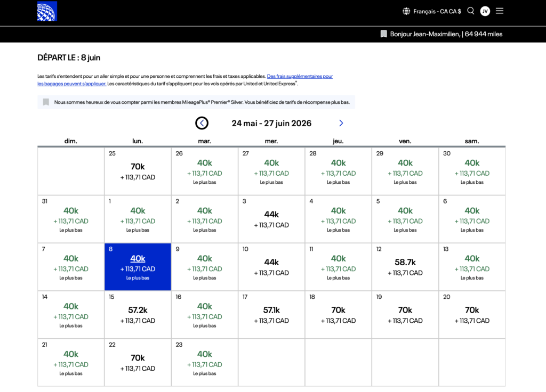Select May 26 fare 40k
The image size is (546, 392).
[x=204, y=171]
